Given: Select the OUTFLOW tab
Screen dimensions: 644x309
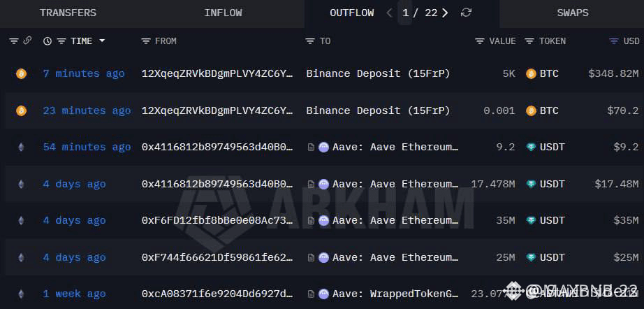Looking at the screenshot, I should 351,13.
